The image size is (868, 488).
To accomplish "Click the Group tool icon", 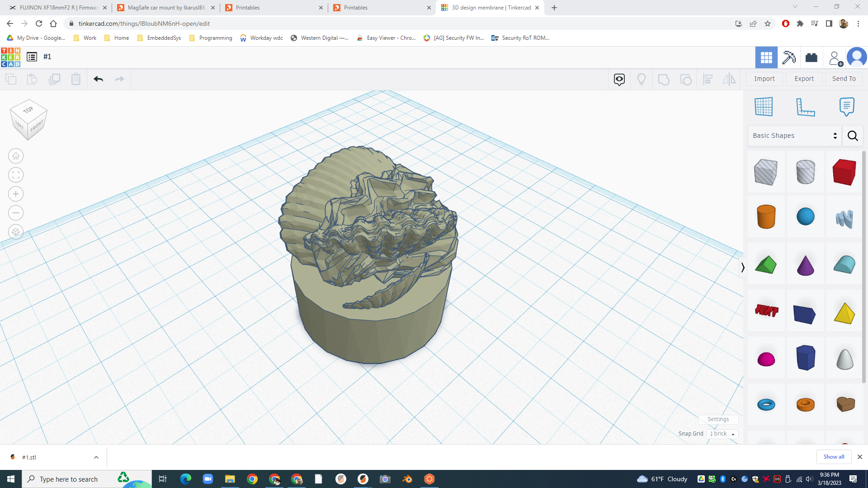I will point(664,79).
